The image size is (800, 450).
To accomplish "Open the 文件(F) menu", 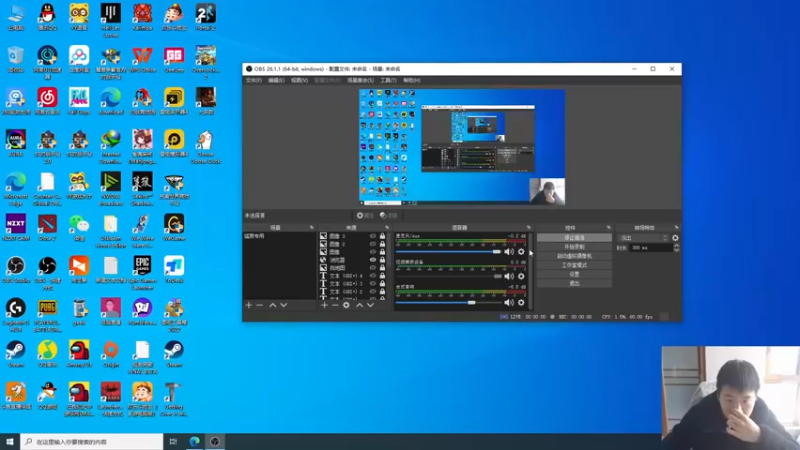I will click(x=254, y=81).
